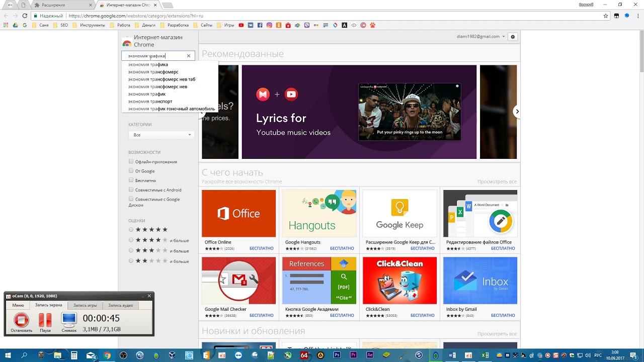Open the Google Mail Checker thumbnail
The image size is (644, 362).
(x=238, y=281)
